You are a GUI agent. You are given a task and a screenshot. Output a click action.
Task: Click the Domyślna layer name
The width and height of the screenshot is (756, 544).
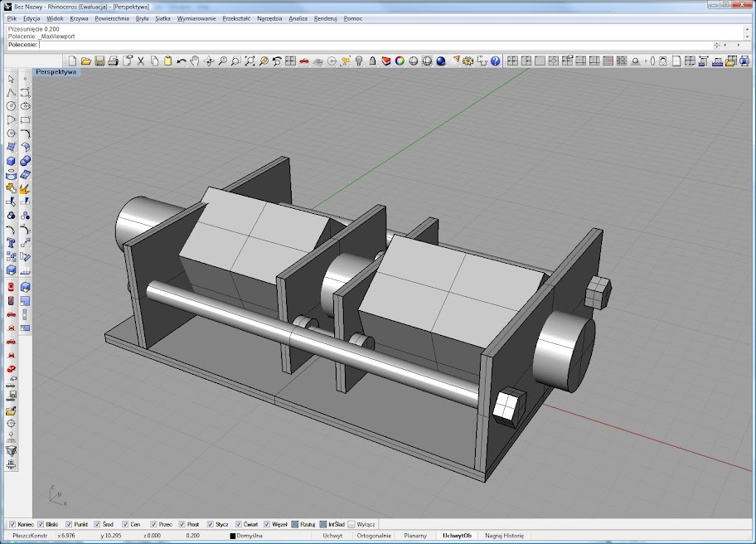[x=250, y=536]
